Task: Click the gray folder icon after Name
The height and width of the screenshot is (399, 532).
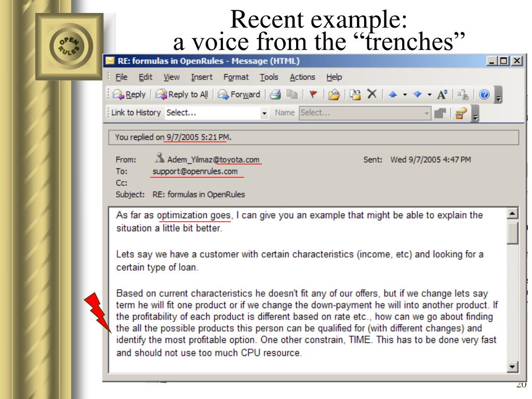Action: (441, 113)
